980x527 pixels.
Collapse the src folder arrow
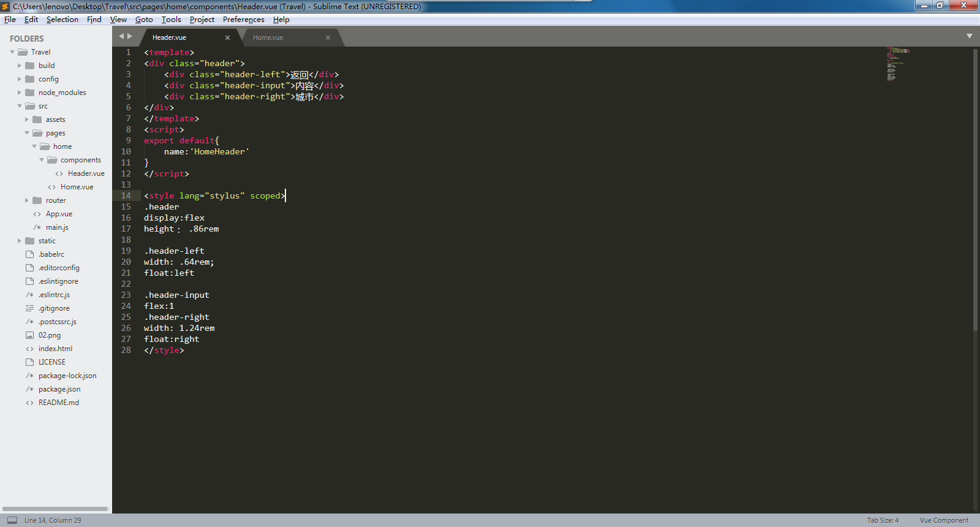pyautogui.click(x=20, y=106)
